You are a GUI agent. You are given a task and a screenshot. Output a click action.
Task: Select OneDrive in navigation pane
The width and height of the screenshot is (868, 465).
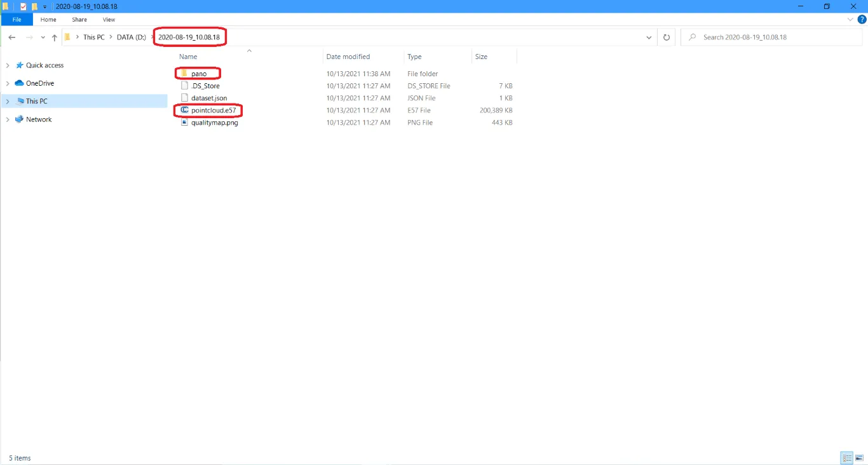(x=40, y=83)
